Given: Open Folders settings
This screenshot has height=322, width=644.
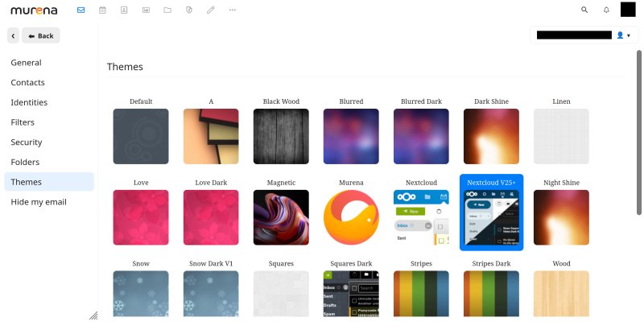Looking at the screenshot, I should click(x=49, y=163).
